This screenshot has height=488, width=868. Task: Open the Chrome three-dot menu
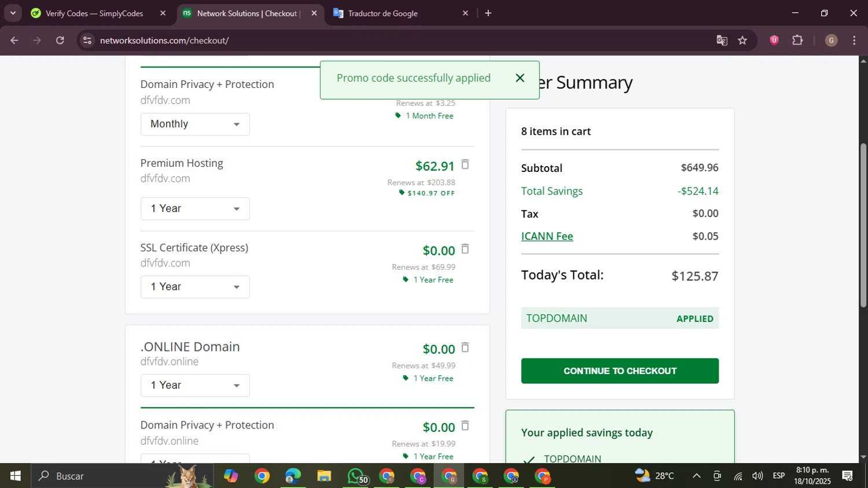point(854,40)
